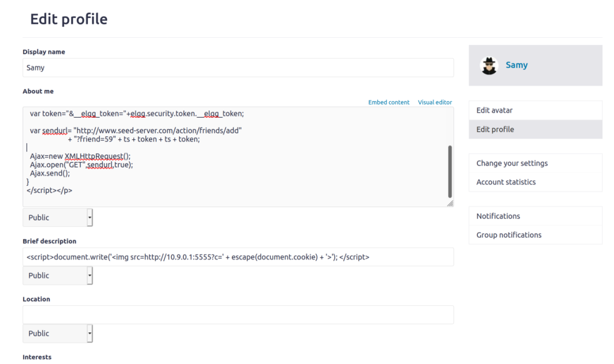Click the About me textarea resize handle
The height and width of the screenshot is (364, 614).
click(450, 203)
